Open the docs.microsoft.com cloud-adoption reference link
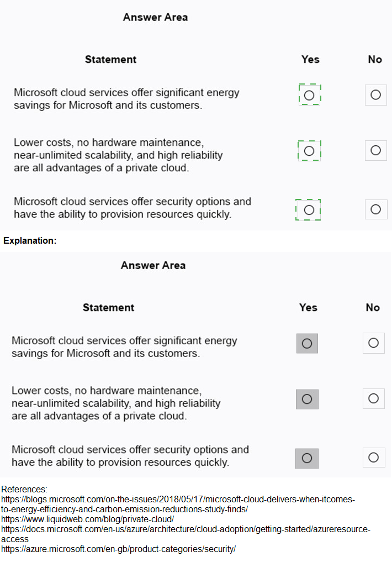Image resolution: width=392 pixels, height=562 pixels. 185,529
